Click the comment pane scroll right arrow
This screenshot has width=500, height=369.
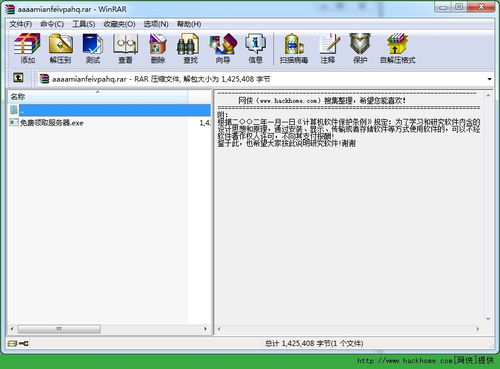click(478, 329)
